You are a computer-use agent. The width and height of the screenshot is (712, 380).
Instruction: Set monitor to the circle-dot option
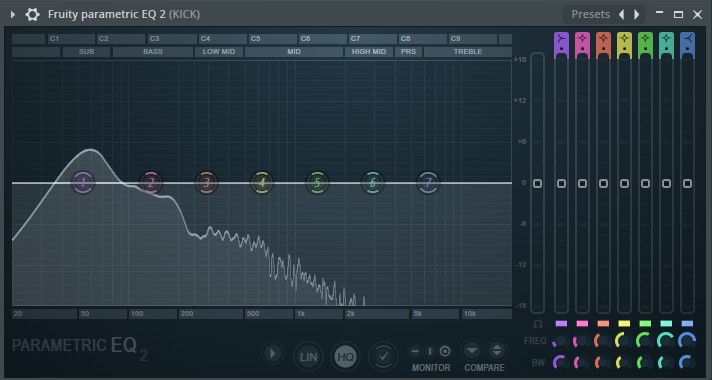tap(445, 351)
